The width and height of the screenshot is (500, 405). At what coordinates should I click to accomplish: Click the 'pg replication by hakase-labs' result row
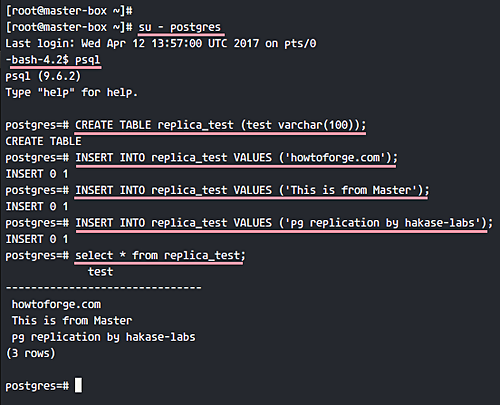[104, 337]
